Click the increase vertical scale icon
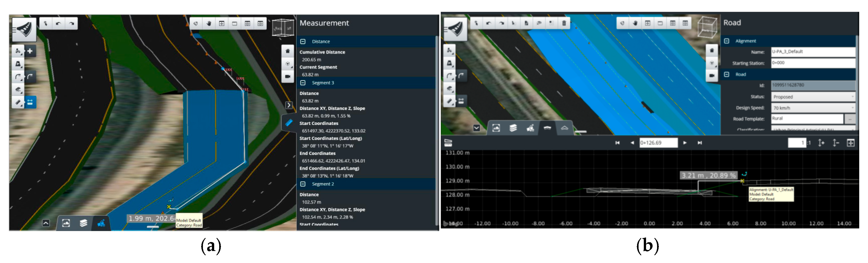The height and width of the screenshot is (263, 868). tap(821, 143)
